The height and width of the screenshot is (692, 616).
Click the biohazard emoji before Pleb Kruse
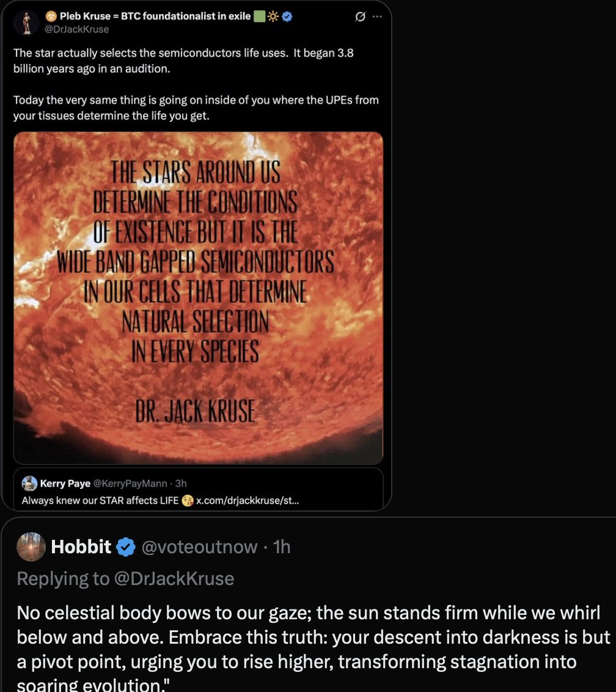pyautogui.click(x=51, y=17)
